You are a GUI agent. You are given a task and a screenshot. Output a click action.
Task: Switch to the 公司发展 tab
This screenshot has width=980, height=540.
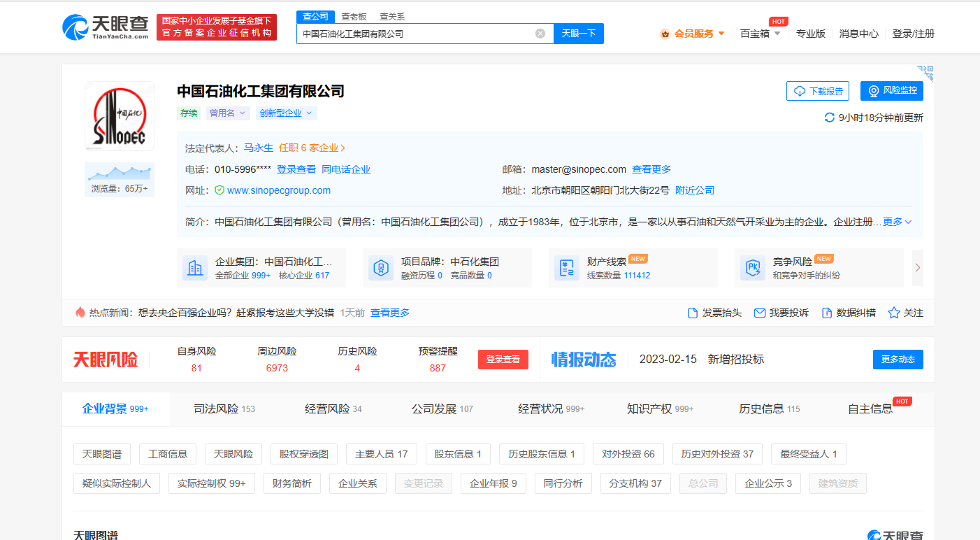point(442,408)
